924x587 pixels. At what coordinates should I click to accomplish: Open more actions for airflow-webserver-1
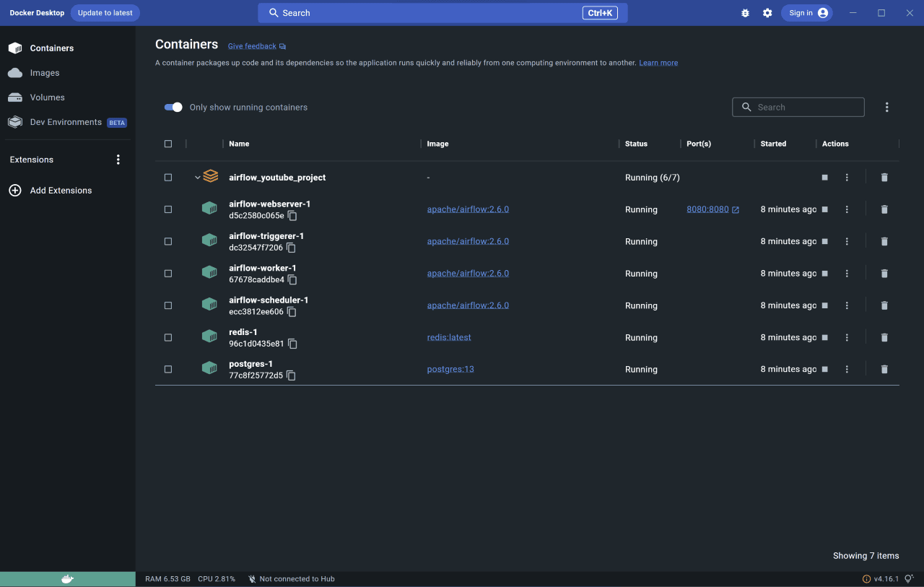tap(847, 209)
